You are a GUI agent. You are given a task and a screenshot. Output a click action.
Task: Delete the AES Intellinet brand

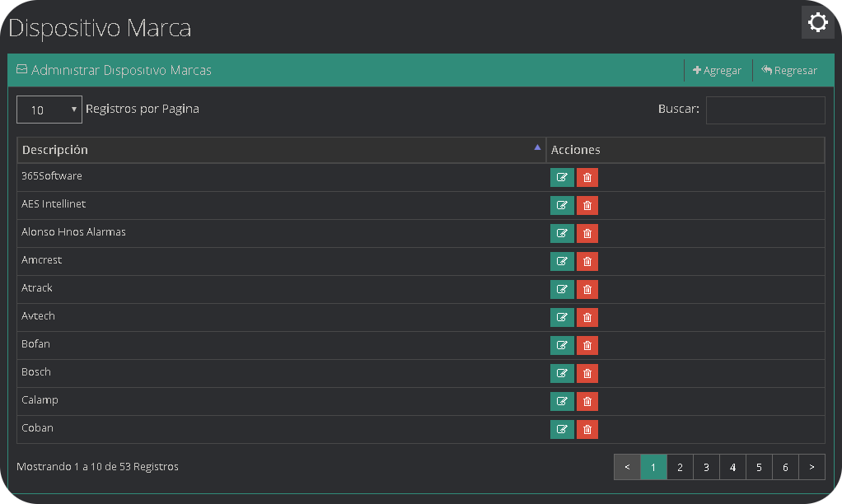(587, 206)
